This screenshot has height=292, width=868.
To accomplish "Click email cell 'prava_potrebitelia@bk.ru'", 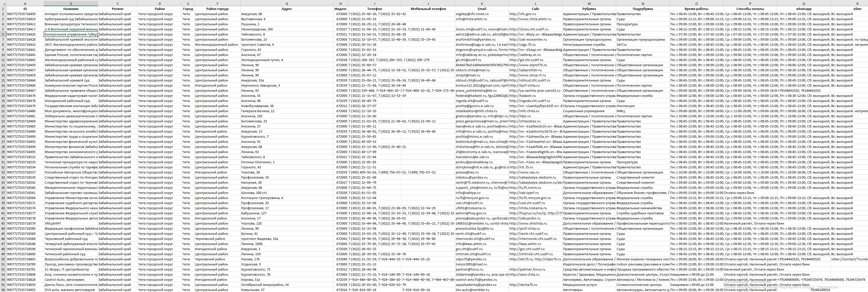I will click(482, 91).
